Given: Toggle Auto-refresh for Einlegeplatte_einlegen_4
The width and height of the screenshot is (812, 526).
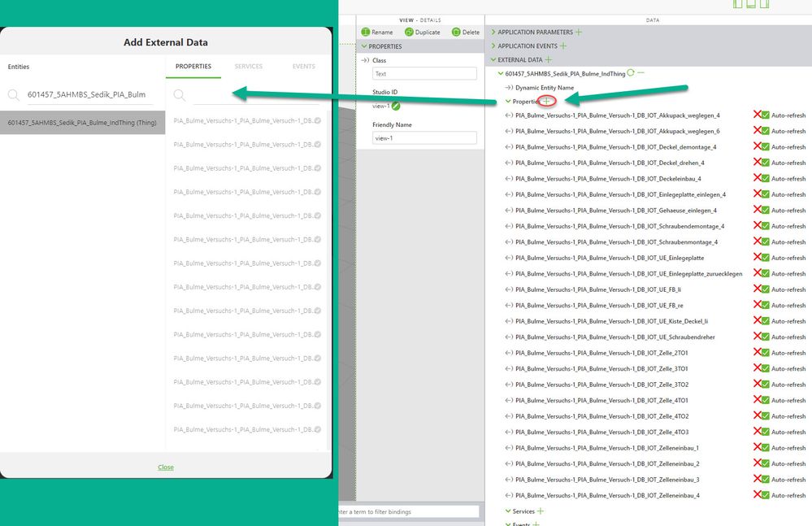Looking at the screenshot, I should (x=766, y=194).
